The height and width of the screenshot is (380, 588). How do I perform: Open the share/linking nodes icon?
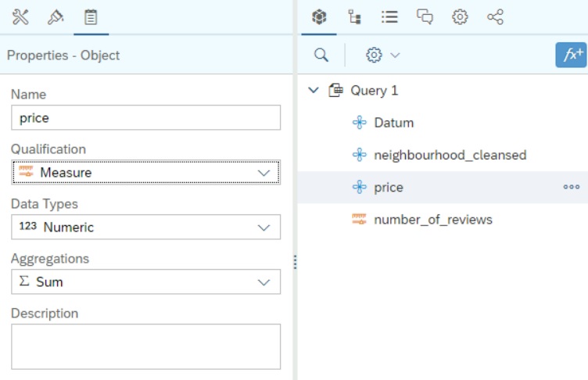tap(495, 16)
